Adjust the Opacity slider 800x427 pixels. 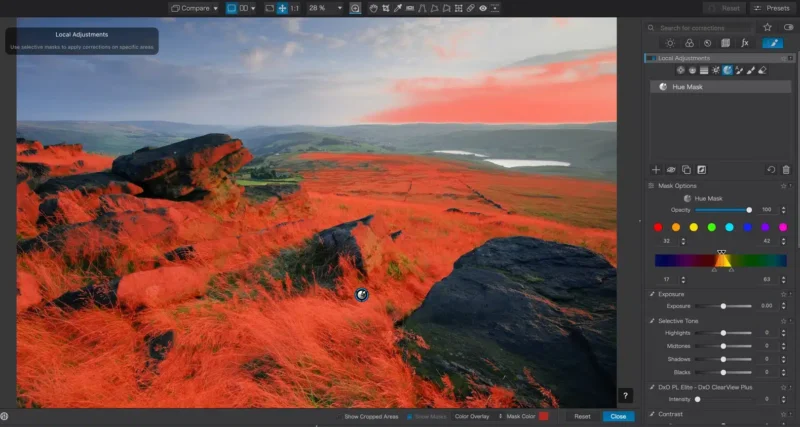point(722,210)
